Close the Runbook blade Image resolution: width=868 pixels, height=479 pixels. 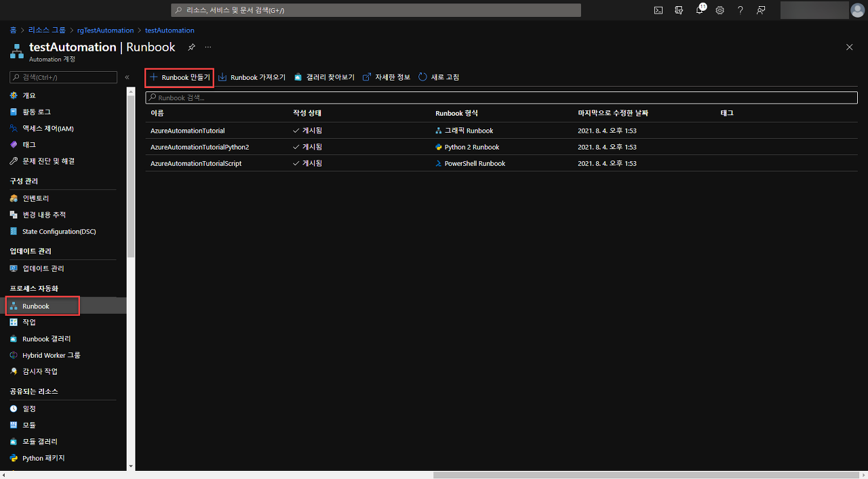850,47
